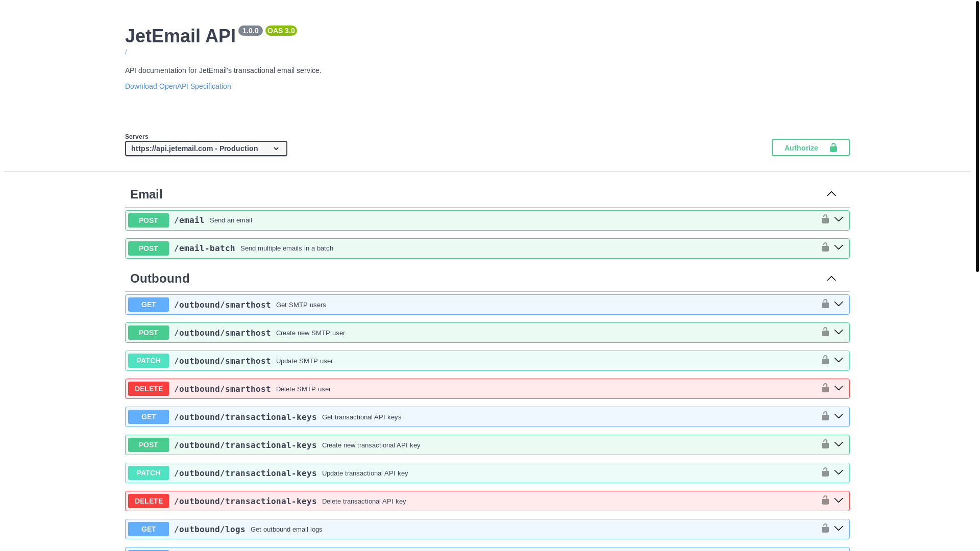Expand DELETE /outbound/smarthost chevron arrow

point(839,388)
